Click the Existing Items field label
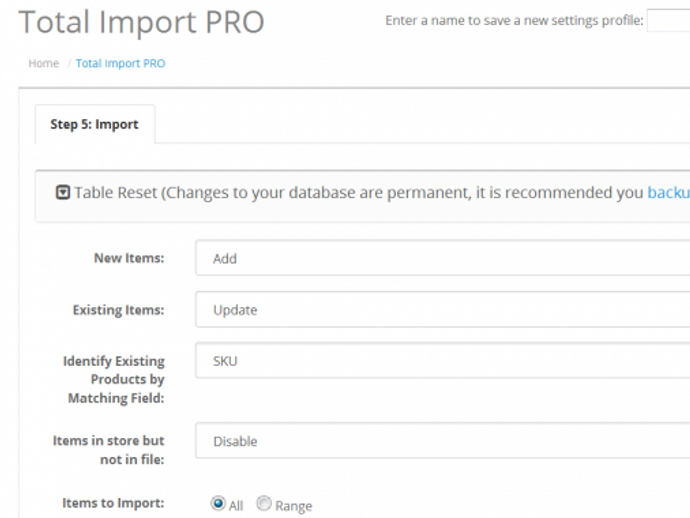This screenshot has height=518, width=690. pyautogui.click(x=118, y=310)
